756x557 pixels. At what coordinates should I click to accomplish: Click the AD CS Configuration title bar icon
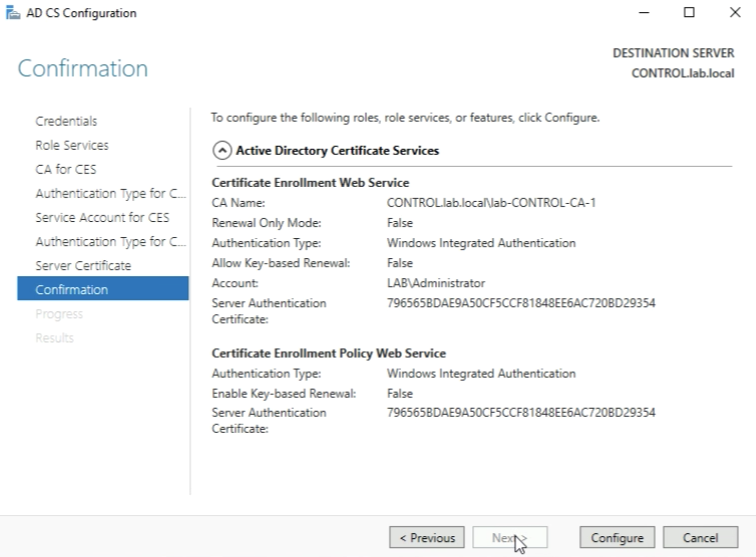pos(12,13)
